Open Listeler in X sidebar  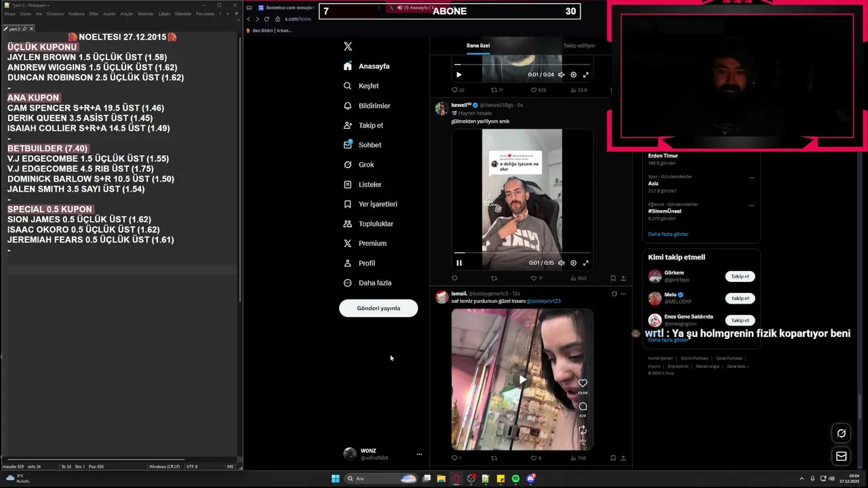click(x=362, y=184)
